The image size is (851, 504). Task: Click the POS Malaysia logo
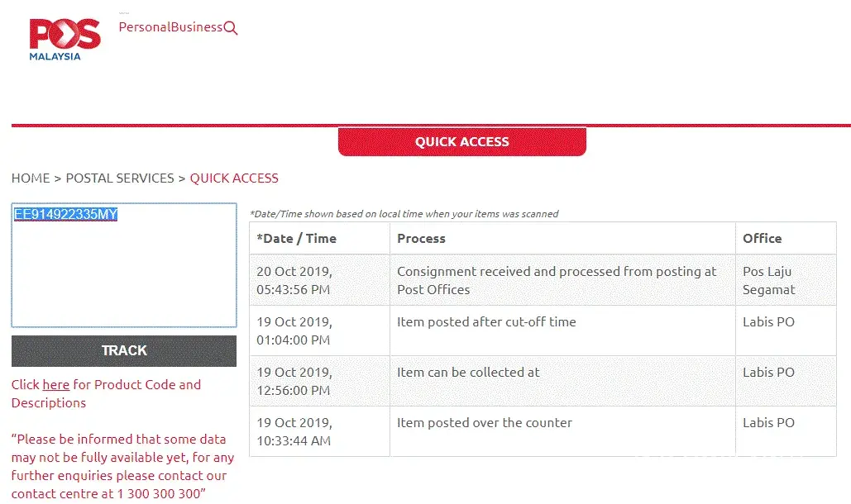[65, 38]
